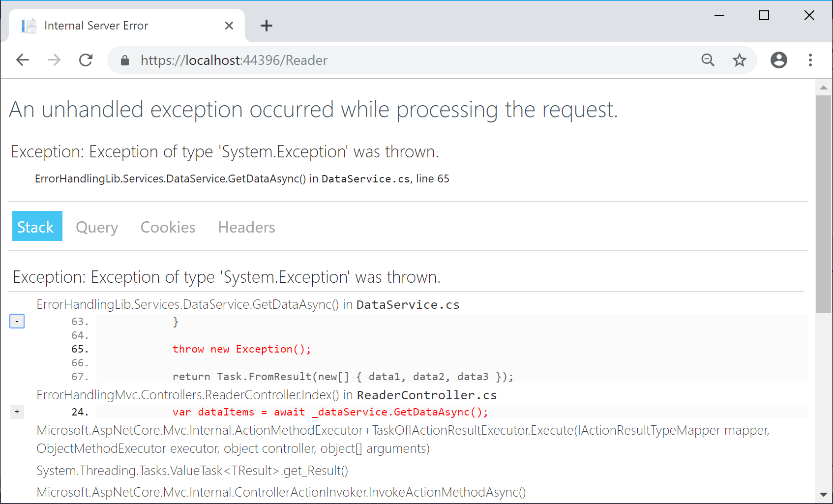Open the browser profile avatar

pyautogui.click(x=778, y=59)
